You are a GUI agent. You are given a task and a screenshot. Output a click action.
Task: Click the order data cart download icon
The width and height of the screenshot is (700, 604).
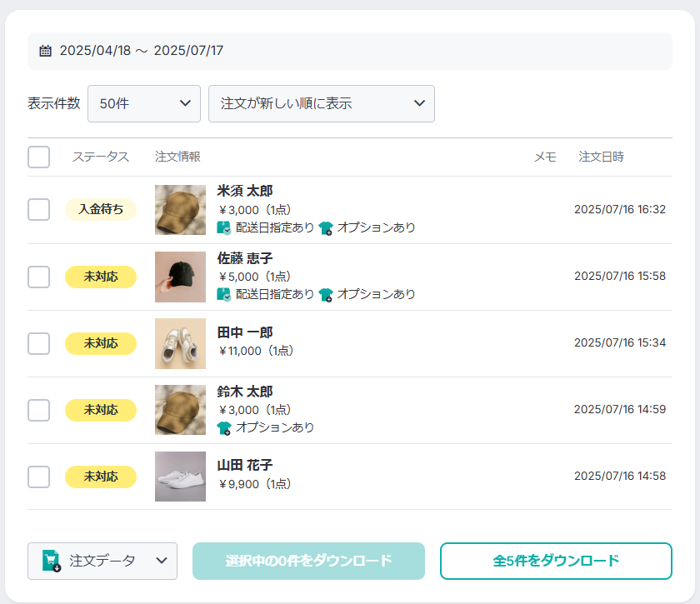click(x=51, y=561)
